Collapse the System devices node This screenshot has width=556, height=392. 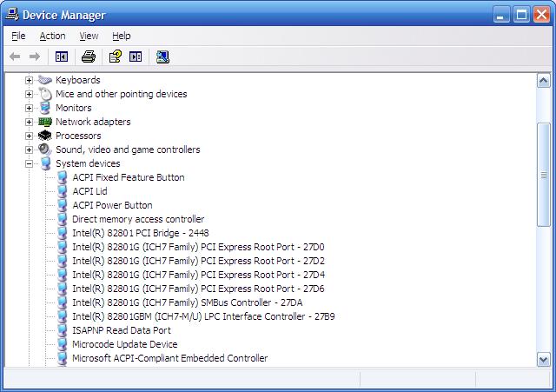click(29, 163)
